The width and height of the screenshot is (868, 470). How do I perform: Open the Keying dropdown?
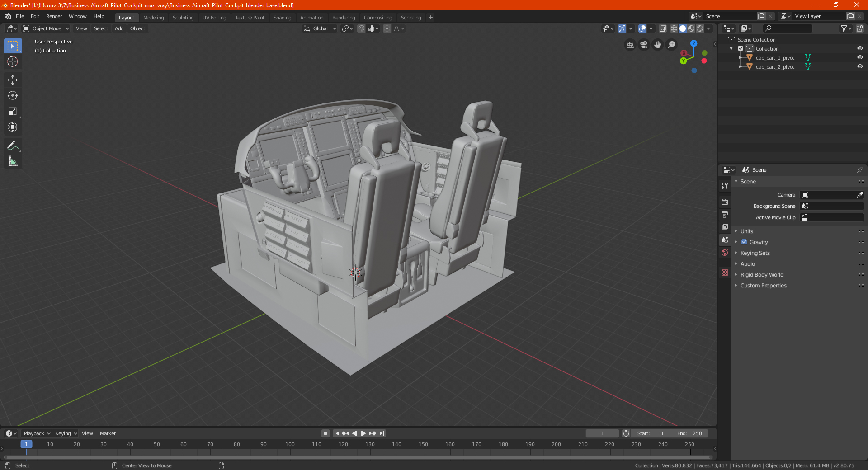(x=66, y=433)
